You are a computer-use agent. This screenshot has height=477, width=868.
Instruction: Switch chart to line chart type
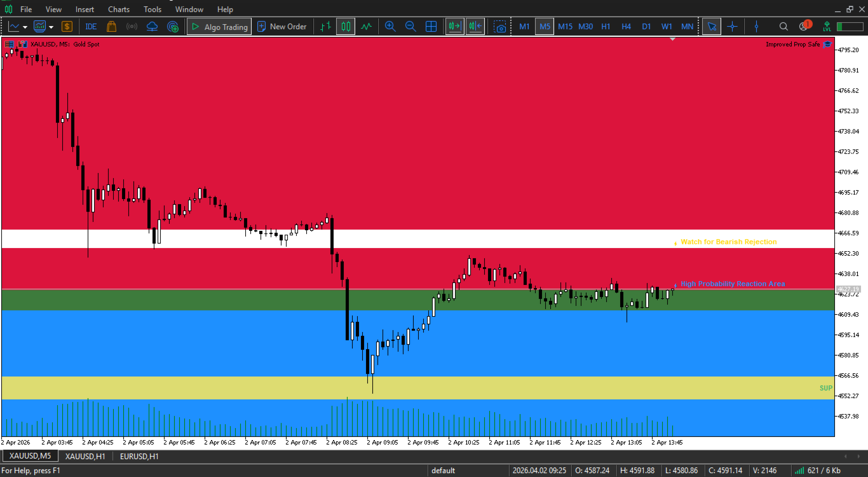(367, 27)
